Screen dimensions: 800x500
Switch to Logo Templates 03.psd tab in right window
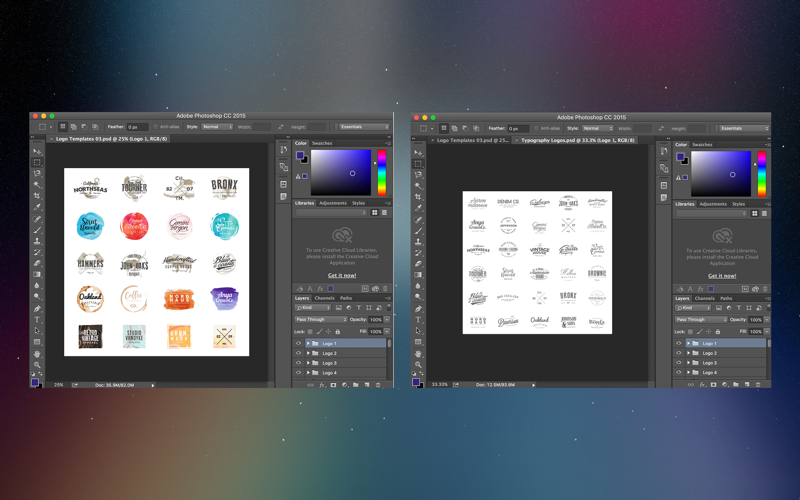pos(473,140)
